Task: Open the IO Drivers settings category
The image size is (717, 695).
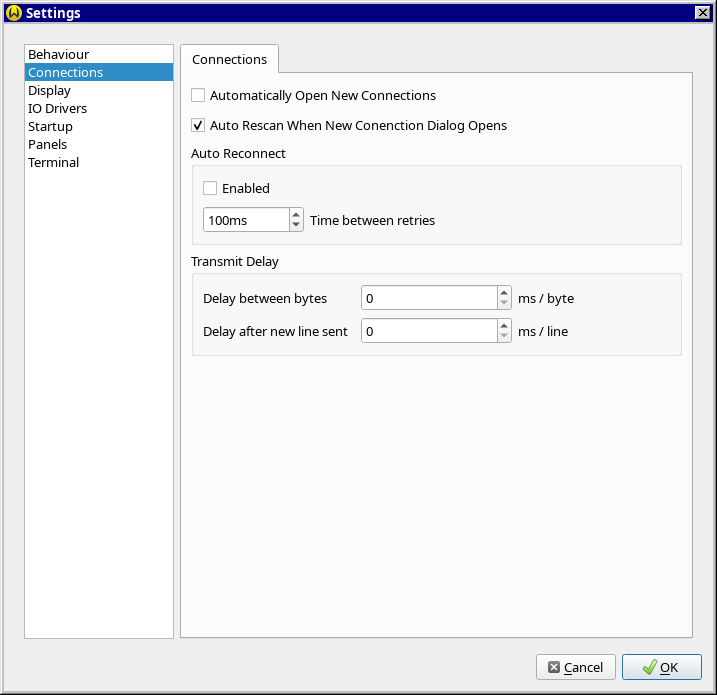Action: pyautogui.click(x=99, y=108)
